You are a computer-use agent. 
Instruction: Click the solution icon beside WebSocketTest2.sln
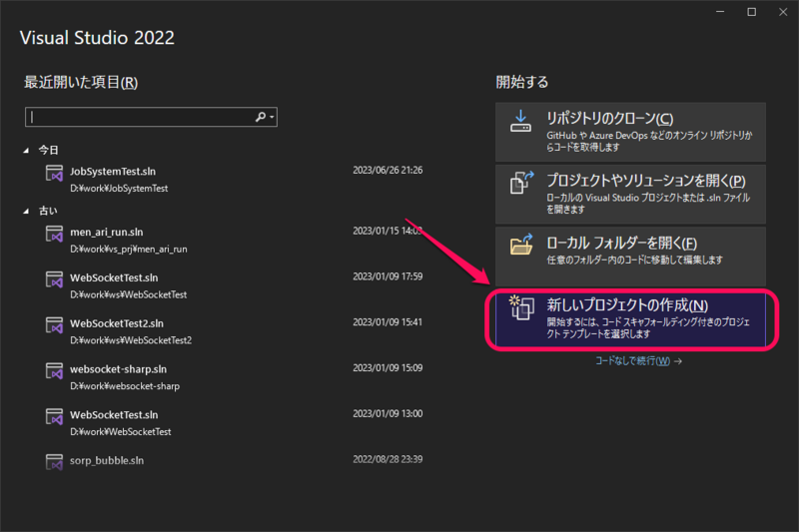point(54,325)
